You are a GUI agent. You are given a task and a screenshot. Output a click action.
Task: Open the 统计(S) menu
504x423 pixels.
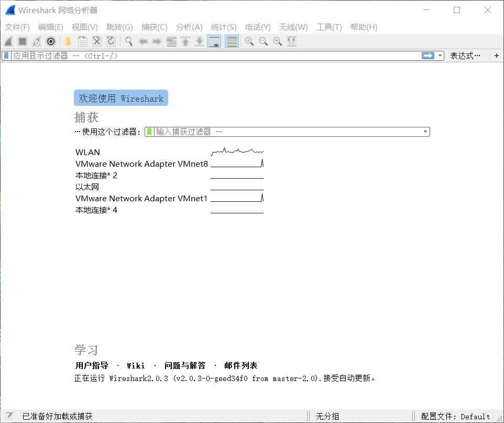(224, 27)
